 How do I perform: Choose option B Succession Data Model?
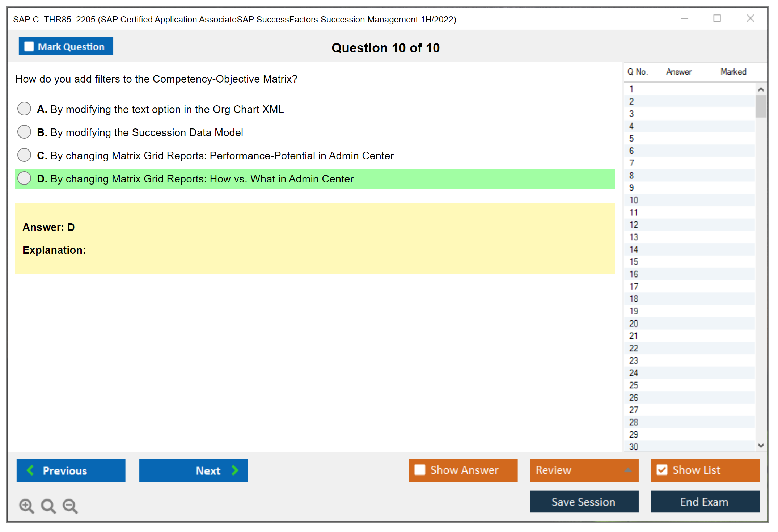click(x=24, y=132)
